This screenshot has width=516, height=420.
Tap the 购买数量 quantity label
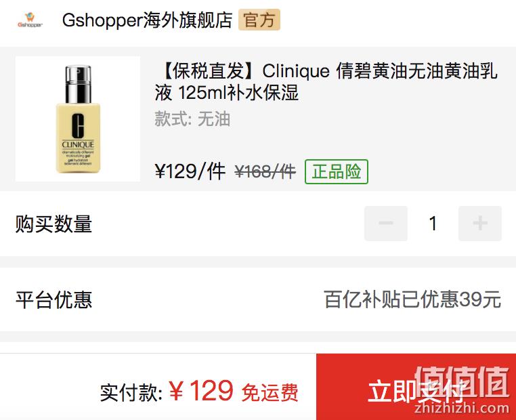pos(53,224)
